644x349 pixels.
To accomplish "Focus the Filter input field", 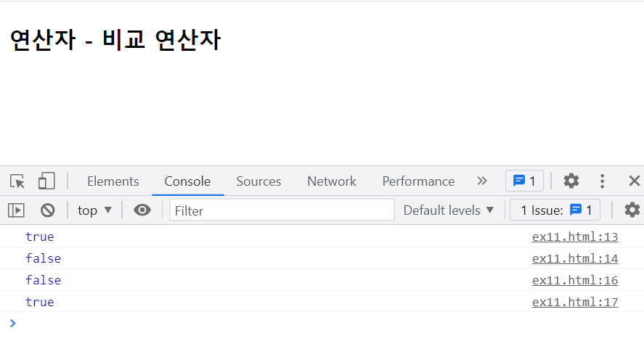I will point(282,210).
